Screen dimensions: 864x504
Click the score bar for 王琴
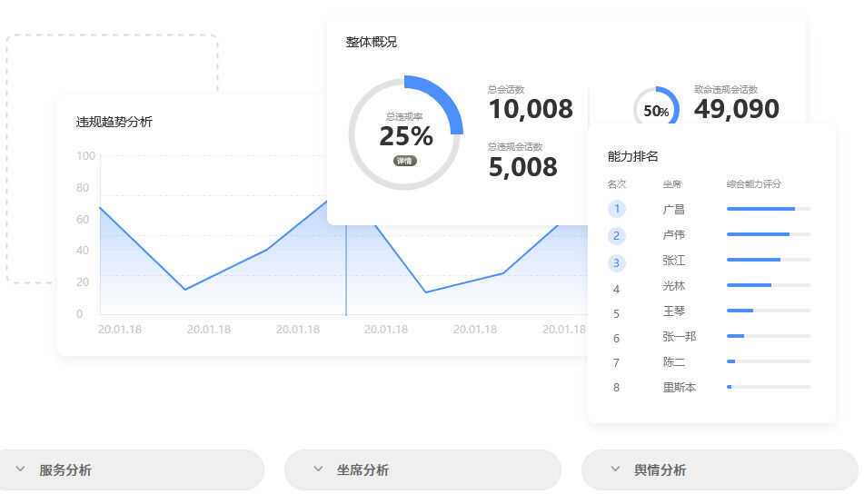768,311
